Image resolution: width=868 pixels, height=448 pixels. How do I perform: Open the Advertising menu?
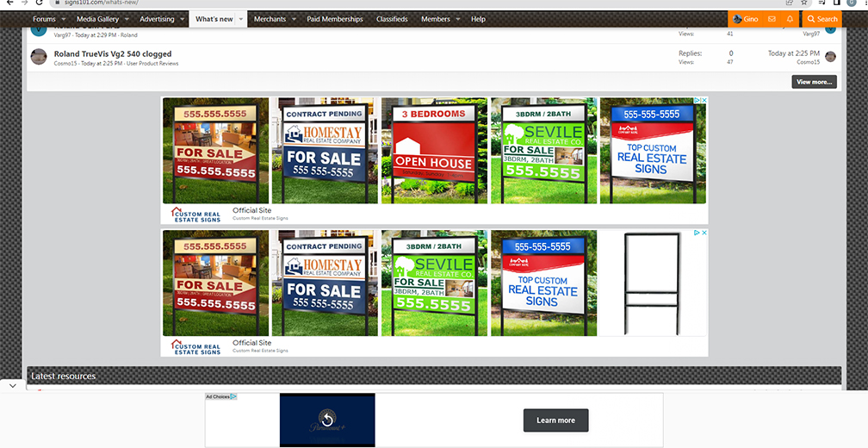point(157,19)
